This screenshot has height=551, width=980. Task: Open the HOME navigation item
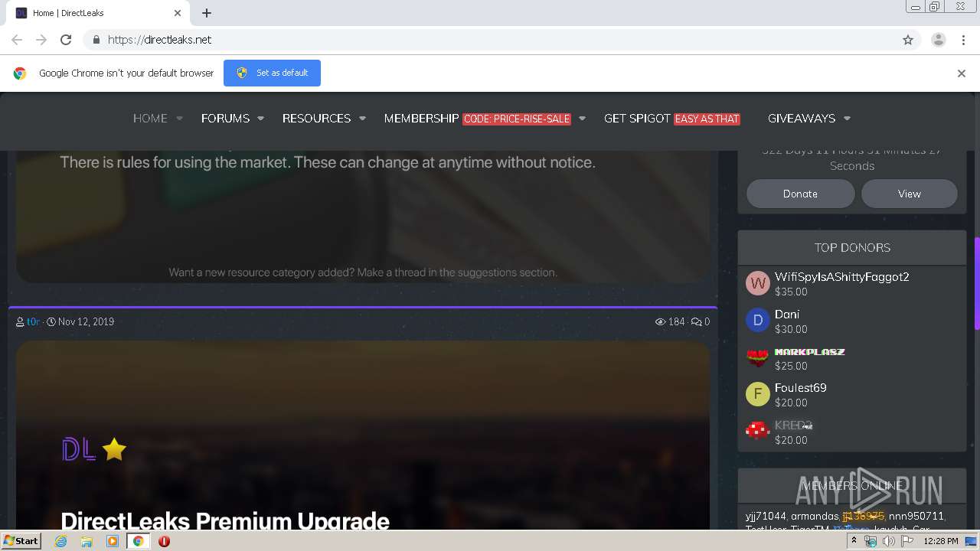150,118
